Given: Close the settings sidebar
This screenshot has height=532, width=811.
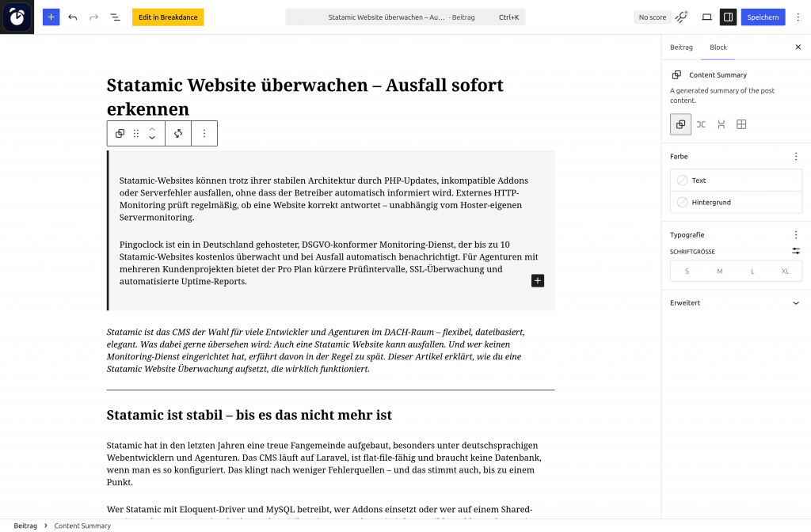Looking at the screenshot, I should click(x=798, y=47).
